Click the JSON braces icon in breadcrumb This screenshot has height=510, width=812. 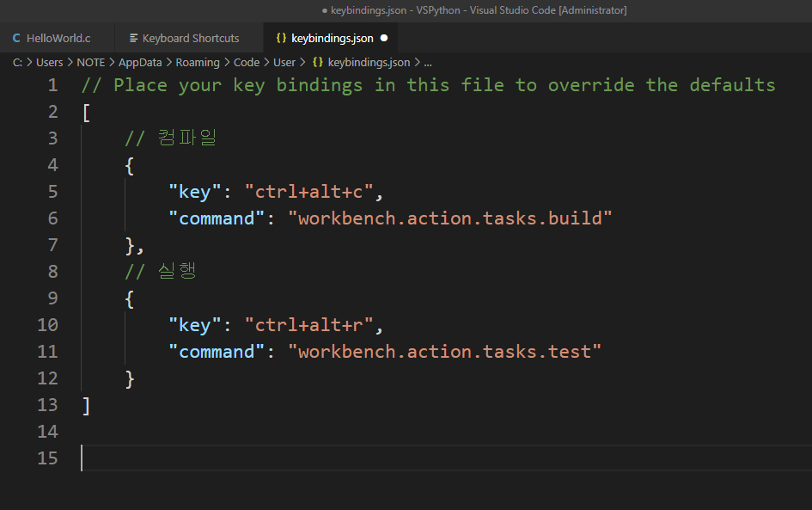[x=318, y=62]
